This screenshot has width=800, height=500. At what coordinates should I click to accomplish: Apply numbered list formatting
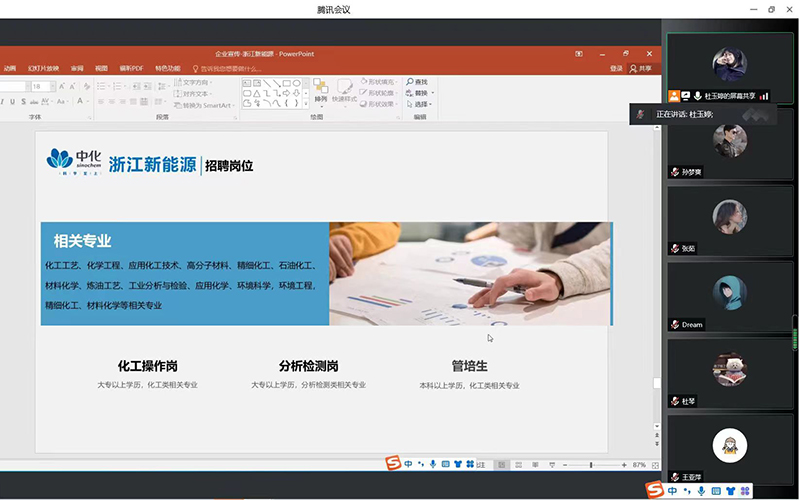pos(119,86)
